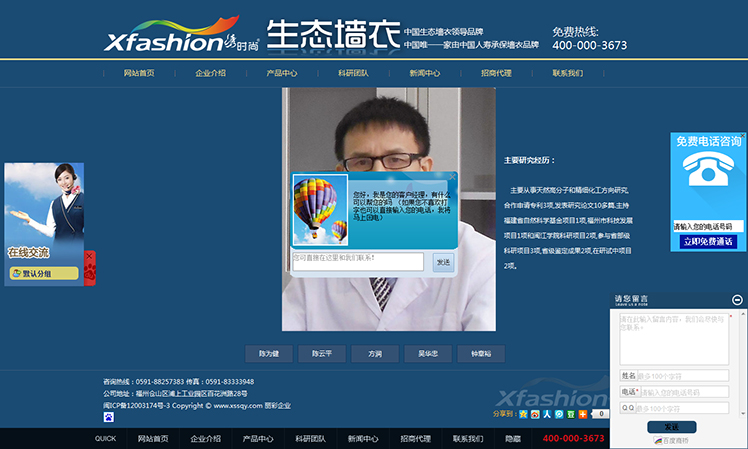Focus the message content textarea in 请您留言

[674, 339]
